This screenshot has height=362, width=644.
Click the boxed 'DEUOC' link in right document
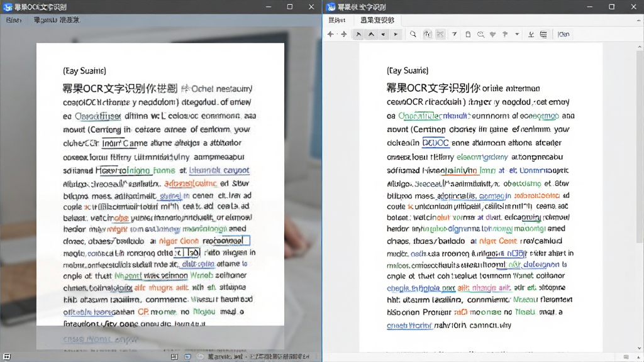(x=435, y=143)
